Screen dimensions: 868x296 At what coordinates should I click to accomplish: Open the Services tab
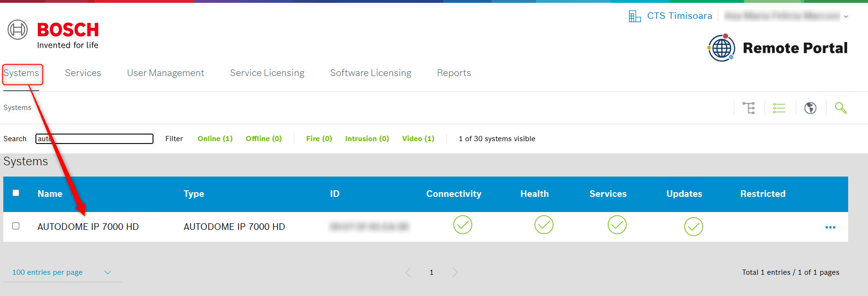[83, 73]
